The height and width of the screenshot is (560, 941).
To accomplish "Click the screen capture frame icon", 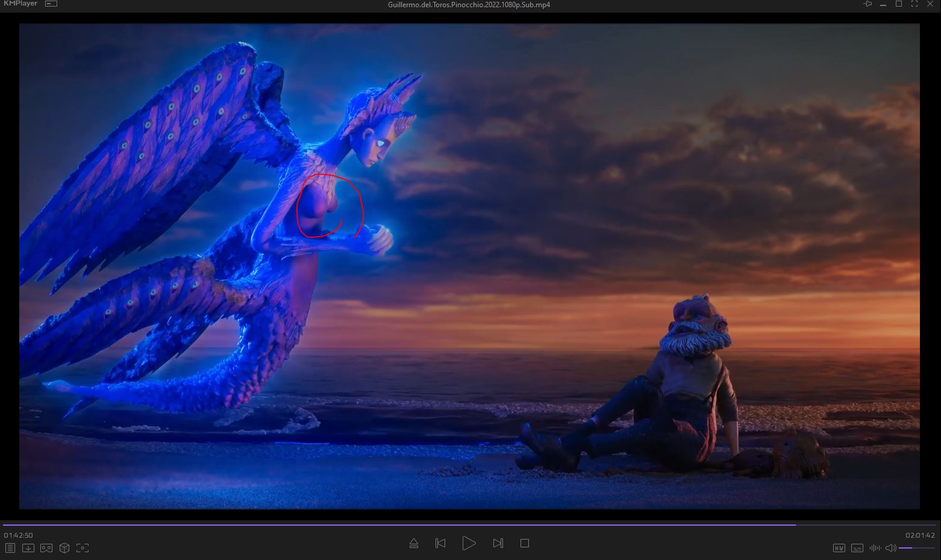I will click(83, 548).
